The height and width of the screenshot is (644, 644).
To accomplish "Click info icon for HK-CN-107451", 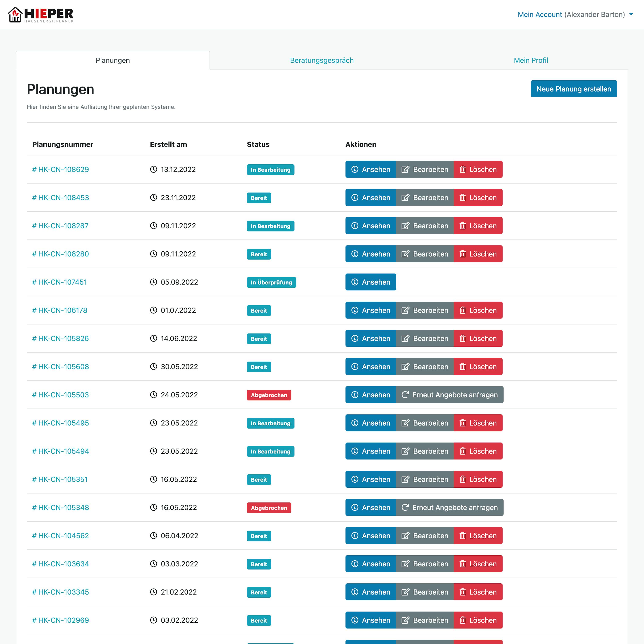I will pyautogui.click(x=355, y=282).
